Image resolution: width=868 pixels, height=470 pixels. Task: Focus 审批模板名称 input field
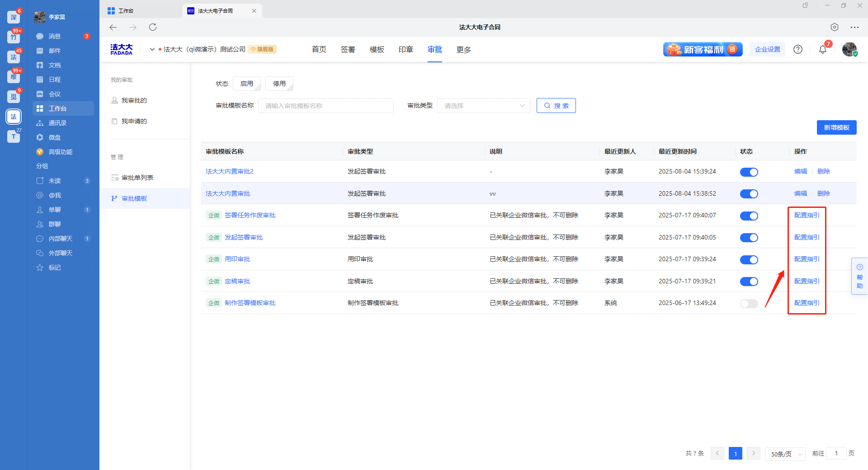click(326, 106)
